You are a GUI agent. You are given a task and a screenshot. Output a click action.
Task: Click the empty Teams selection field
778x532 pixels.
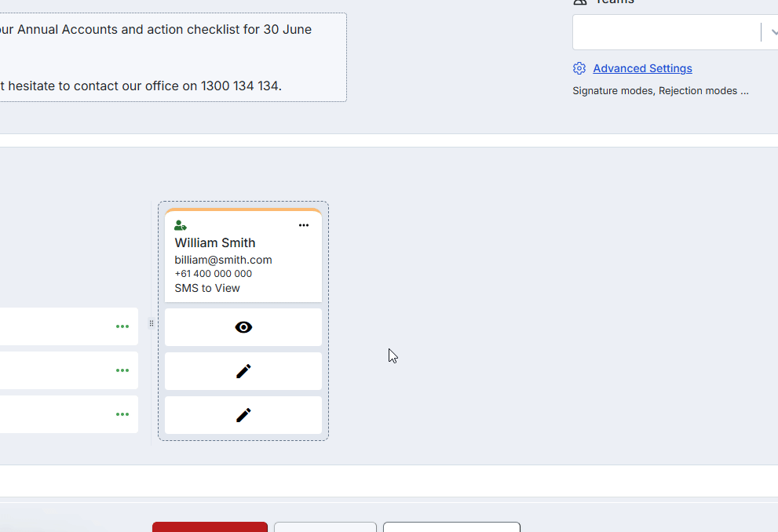pyautogui.click(x=667, y=32)
